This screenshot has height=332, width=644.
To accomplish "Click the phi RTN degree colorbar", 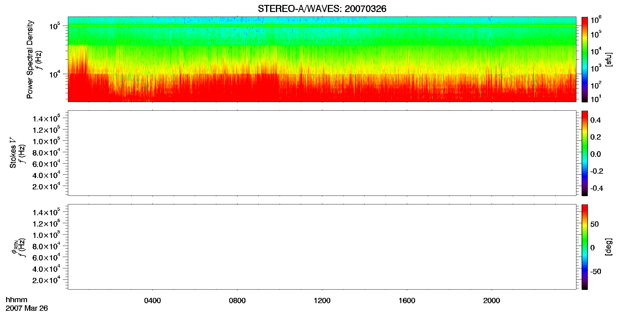I will point(585,247).
